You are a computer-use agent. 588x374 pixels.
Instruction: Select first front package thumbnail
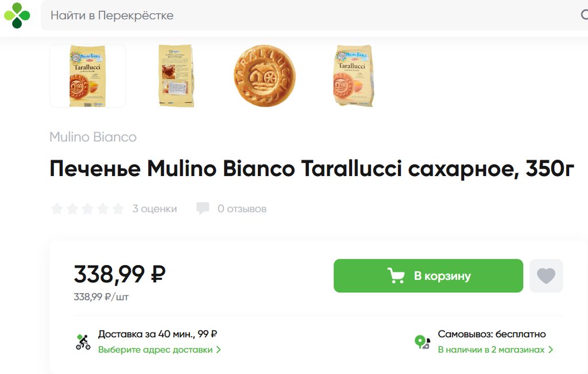pos(87,76)
